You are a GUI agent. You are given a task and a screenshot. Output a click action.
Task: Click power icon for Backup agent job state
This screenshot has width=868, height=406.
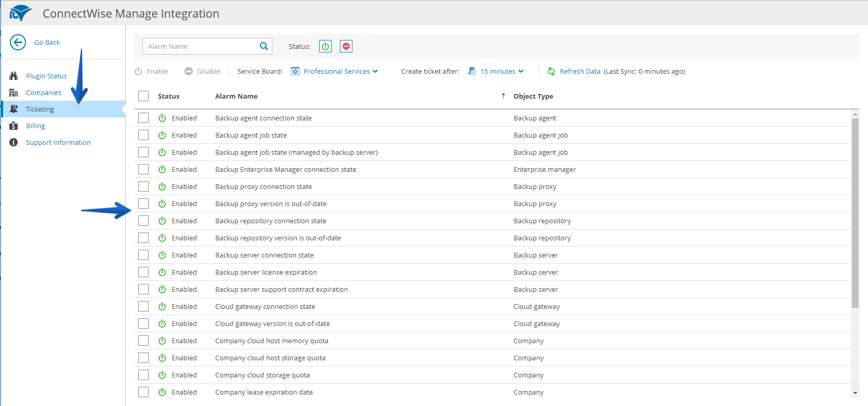point(162,135)
